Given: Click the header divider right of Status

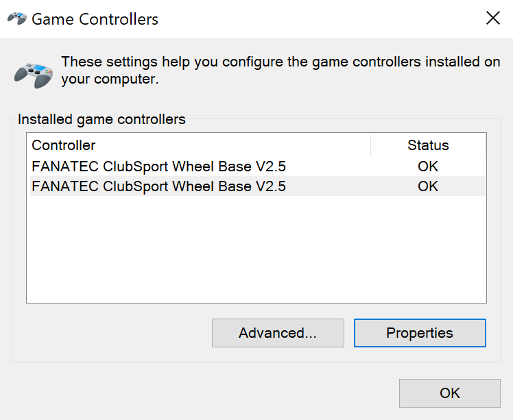Looking at the screenshot, I should [x=485, y=145].
